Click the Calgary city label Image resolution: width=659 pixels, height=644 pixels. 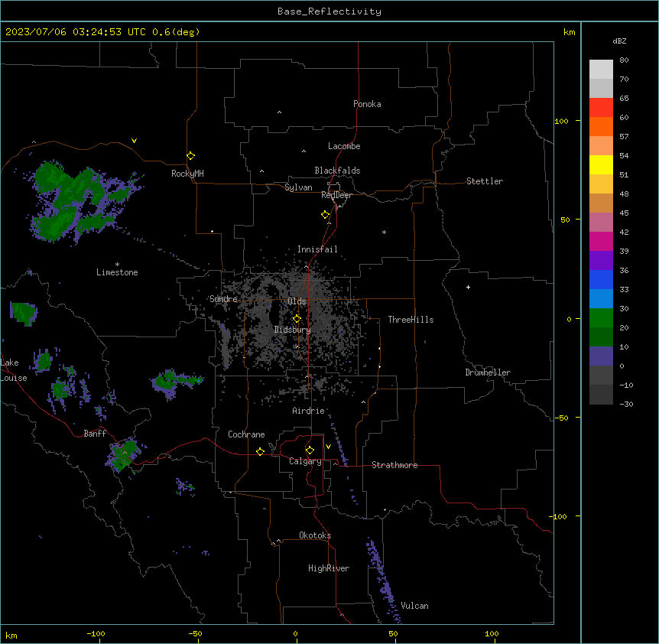tap(305, 461)
